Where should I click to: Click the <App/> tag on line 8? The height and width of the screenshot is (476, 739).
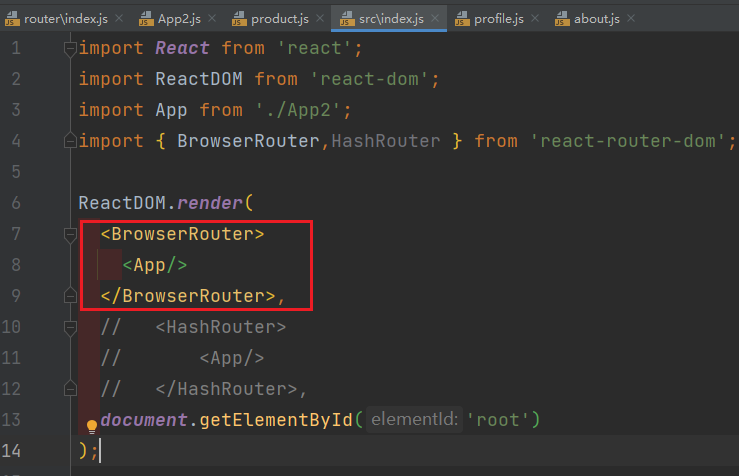155,265
